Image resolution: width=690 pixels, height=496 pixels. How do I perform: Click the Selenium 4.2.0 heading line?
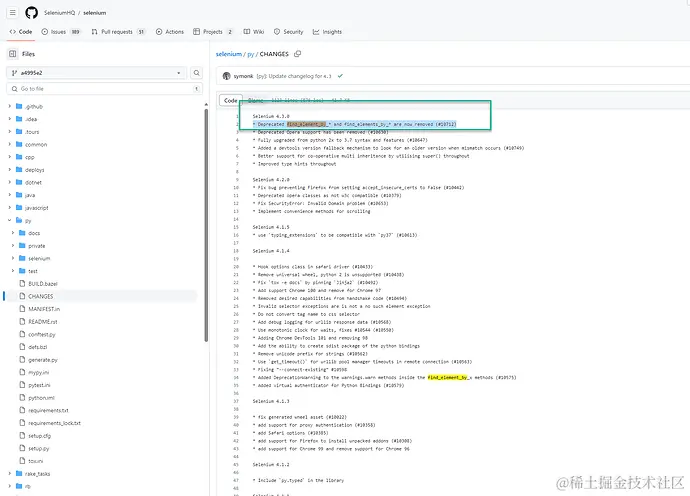271,180
